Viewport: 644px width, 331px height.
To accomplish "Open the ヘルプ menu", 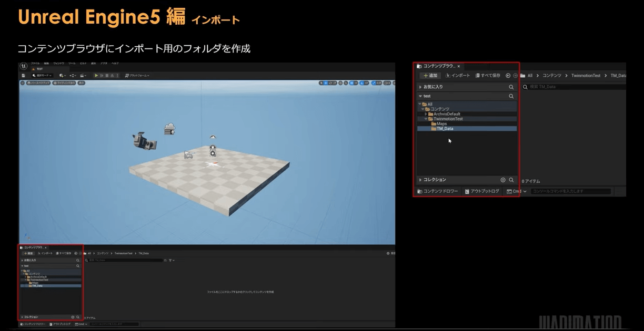I will [x=115, y=64].
